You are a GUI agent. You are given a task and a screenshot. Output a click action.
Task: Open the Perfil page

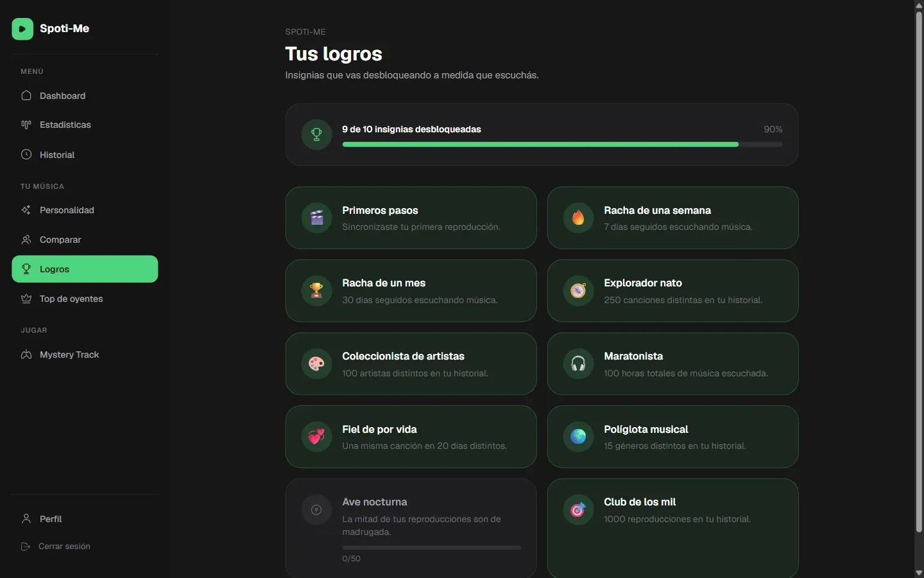coord(85,519)
